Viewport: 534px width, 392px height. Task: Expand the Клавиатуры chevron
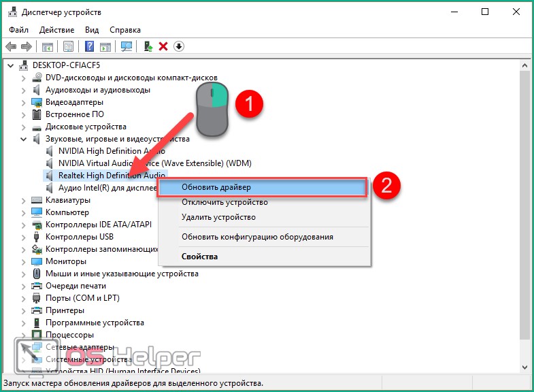pyautogui.click(x=23, y=201)
